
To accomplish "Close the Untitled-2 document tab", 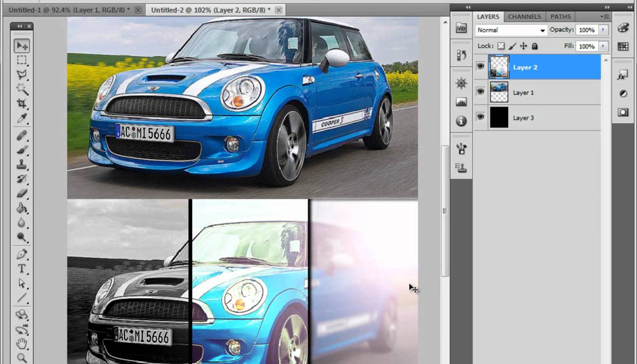I will [x=279, y=10].
